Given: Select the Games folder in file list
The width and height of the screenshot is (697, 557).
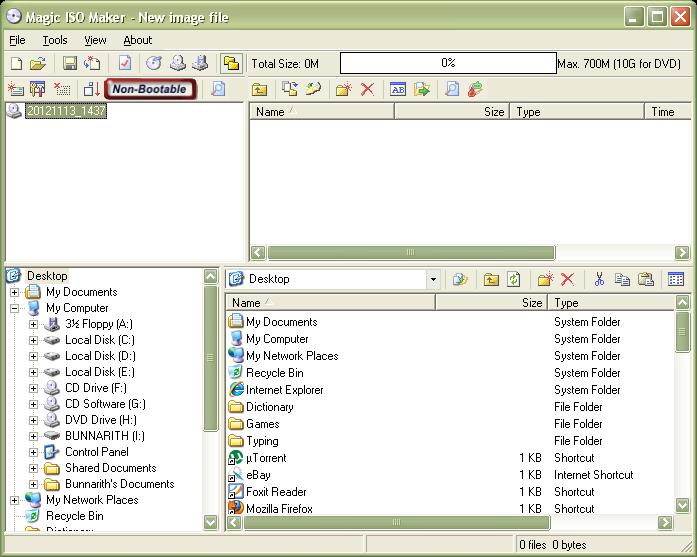Looking at the screenshot, I should [x=262, y=424].
